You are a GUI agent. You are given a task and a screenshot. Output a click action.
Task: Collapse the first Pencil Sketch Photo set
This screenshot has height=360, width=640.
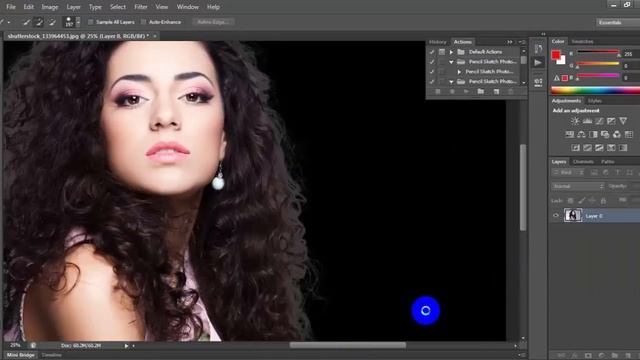(451, 62)
